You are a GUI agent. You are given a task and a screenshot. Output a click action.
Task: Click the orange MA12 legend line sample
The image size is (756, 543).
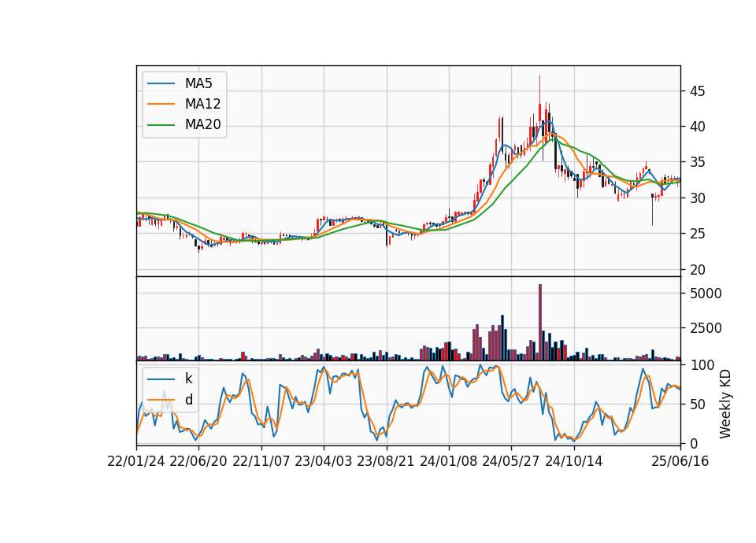pos(161,104)
